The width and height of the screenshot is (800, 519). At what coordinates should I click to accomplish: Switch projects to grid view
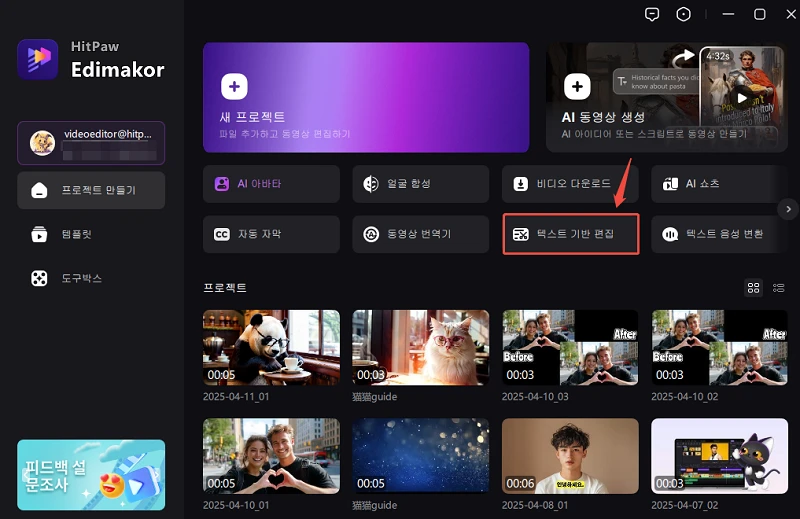click(x=753, y=288)
